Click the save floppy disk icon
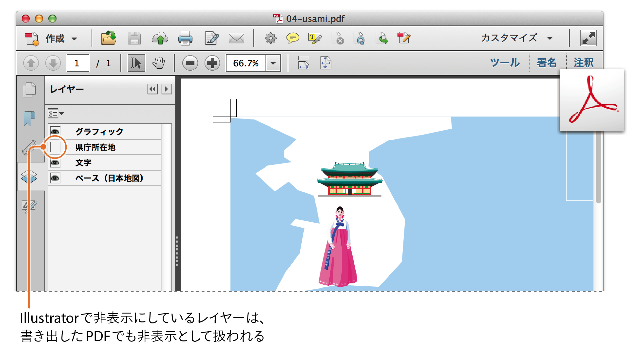The image size is (644, 356). [x=134, y=38]
